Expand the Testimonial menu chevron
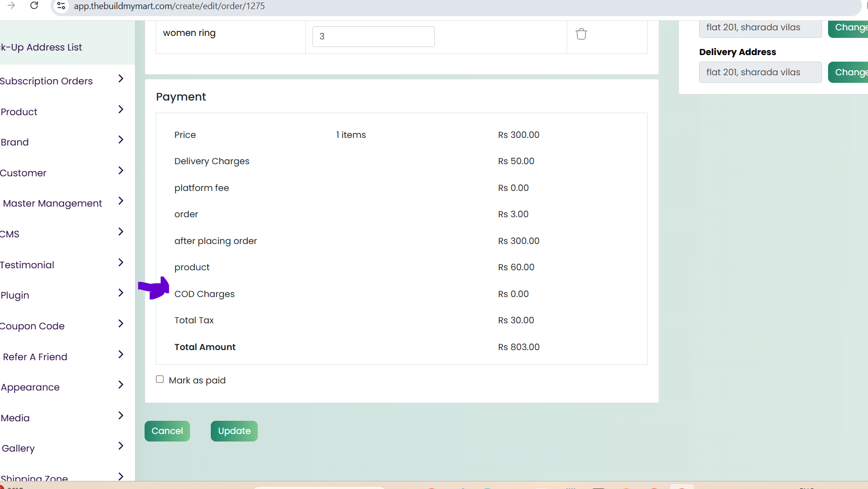 coord(121,262)
